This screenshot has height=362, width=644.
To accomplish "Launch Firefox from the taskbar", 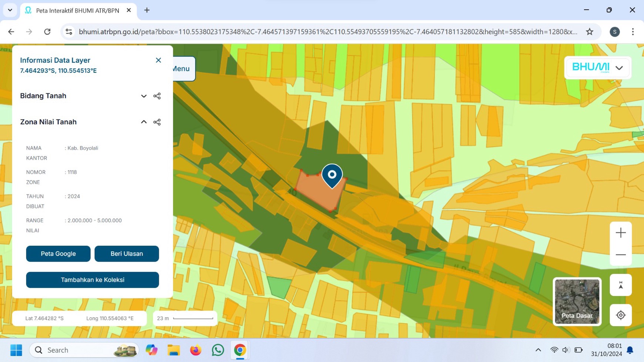I will click(196, 350).
